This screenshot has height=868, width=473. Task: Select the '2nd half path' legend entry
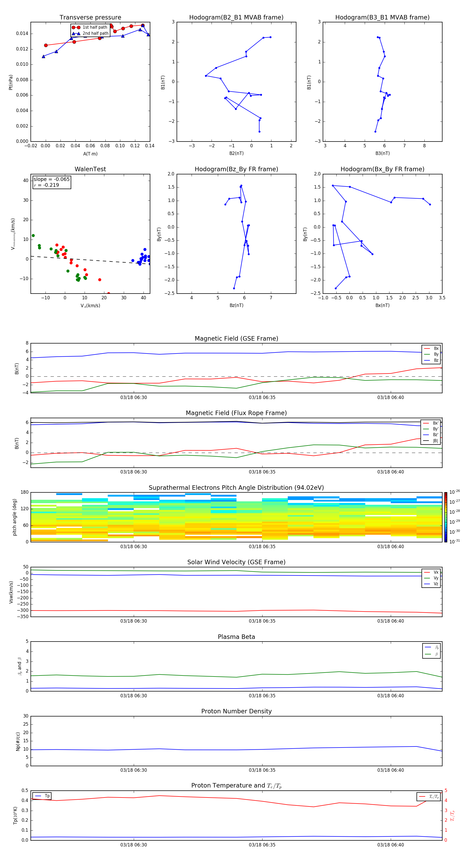coord(90,33)
